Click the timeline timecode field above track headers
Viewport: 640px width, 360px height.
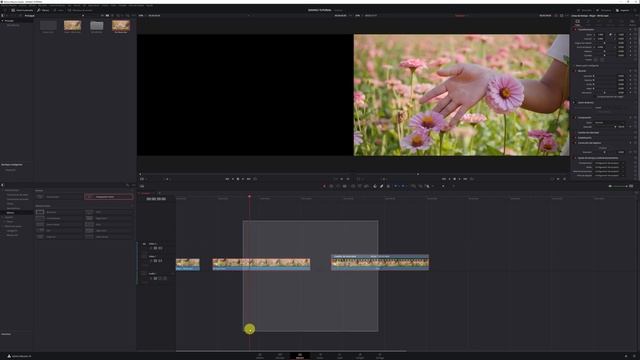click(156, 199)
